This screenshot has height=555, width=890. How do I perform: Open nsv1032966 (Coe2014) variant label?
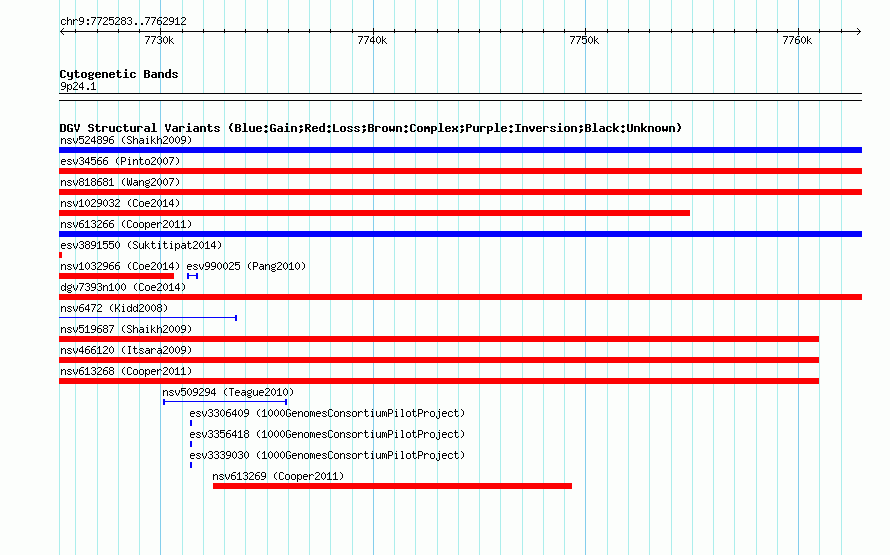[x=120, y=266]
